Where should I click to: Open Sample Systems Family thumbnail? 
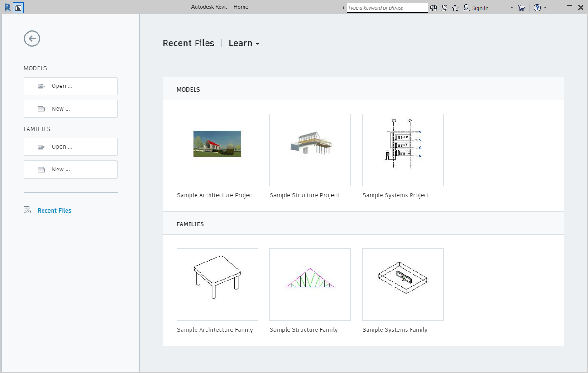(x=403, y=285)
